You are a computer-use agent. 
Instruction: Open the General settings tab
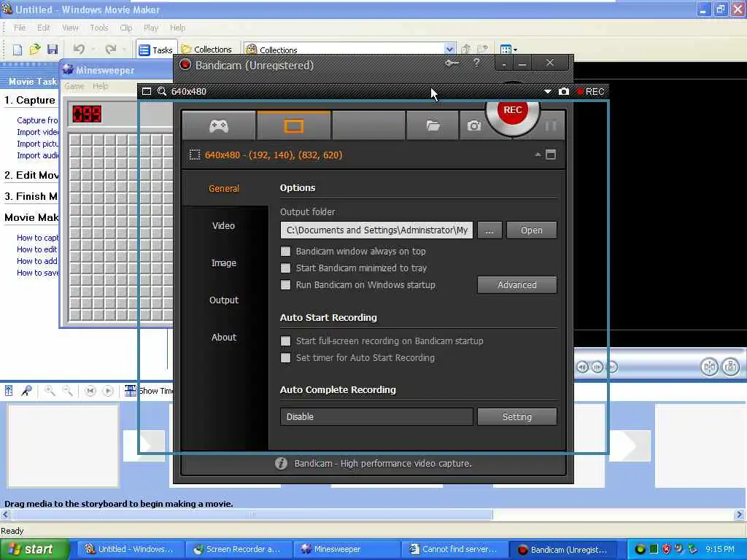pyautogui.click(x=224, y=189)
